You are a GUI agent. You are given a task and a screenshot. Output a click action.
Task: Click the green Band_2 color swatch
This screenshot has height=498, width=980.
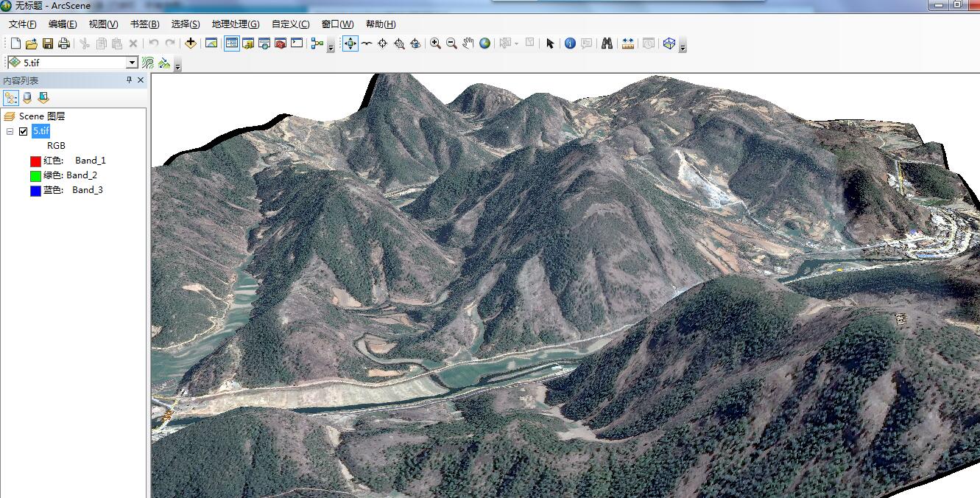(x=35, y=175)
